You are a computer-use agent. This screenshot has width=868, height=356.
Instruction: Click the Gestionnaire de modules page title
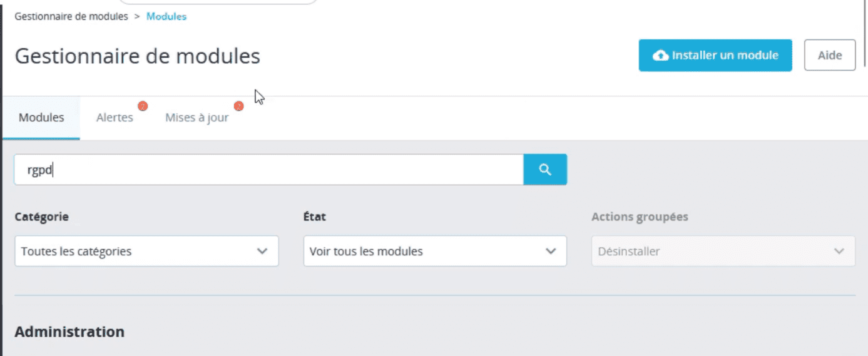pyautogui.click(x=137, y=56)
